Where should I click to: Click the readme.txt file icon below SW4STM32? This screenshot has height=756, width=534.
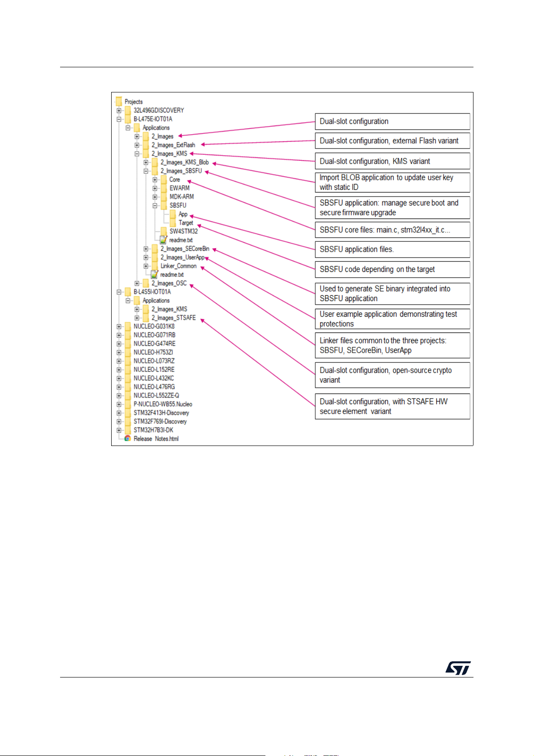(x=164, y=240)
